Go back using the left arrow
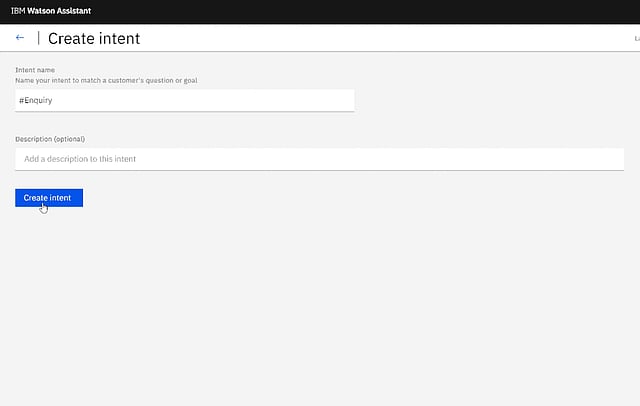This screenshot has width=640, height=406. 20,38
